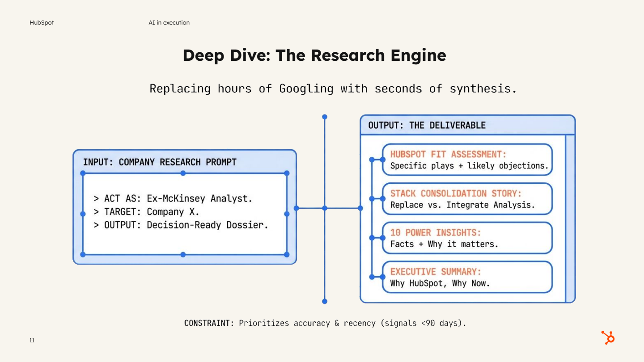Select the HubSpot label in the header
644x362 pixels.
click(41, 22)
